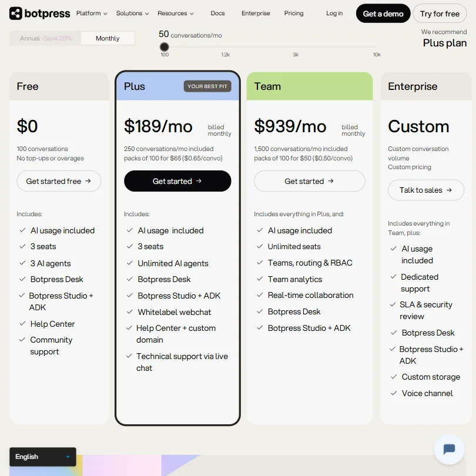Click the Try for free button
The width and height of the screenshot is (476, 476).
tap(440, 14)
